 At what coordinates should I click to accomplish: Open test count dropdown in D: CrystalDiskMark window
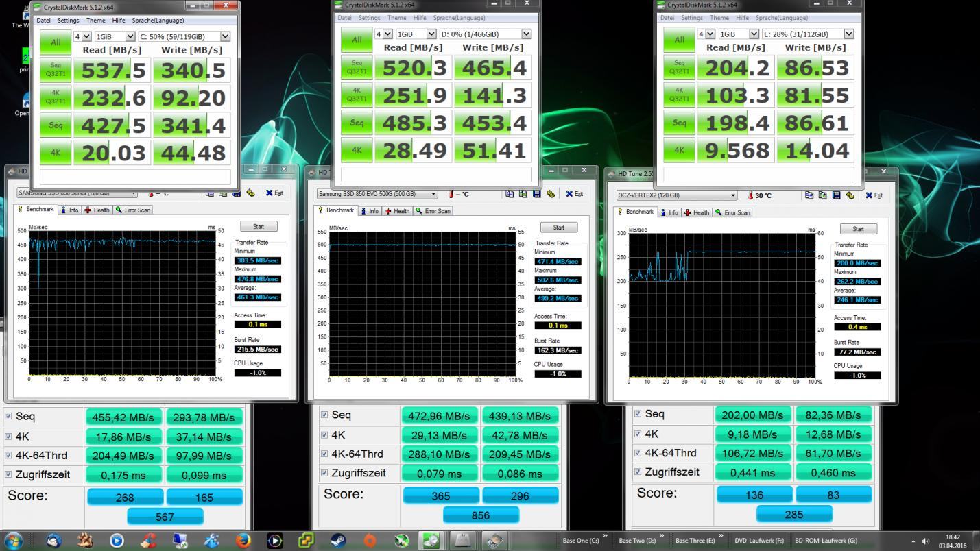click(x=384, y=34)
